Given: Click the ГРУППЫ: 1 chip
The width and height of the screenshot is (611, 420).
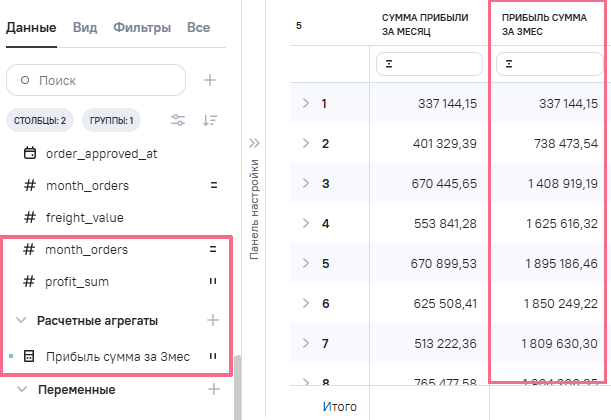Looking at the screenshot, I should tap(111, 121).
